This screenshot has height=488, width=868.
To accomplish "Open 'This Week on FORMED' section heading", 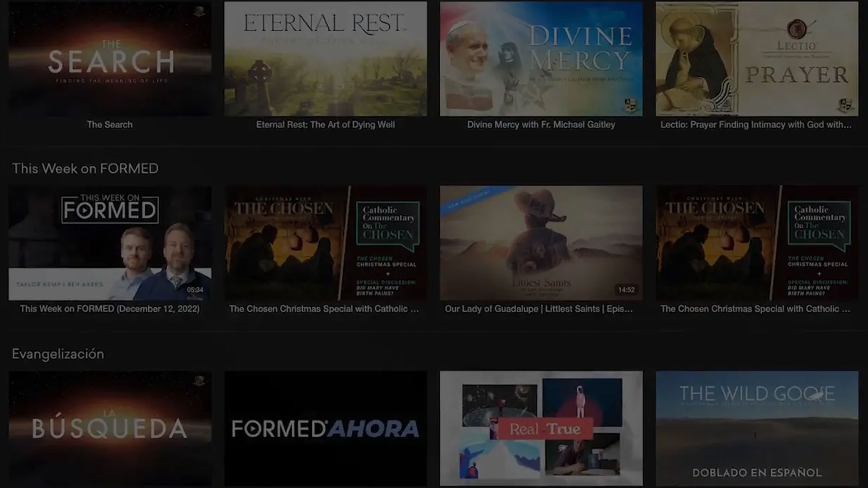I will [85, 169].
